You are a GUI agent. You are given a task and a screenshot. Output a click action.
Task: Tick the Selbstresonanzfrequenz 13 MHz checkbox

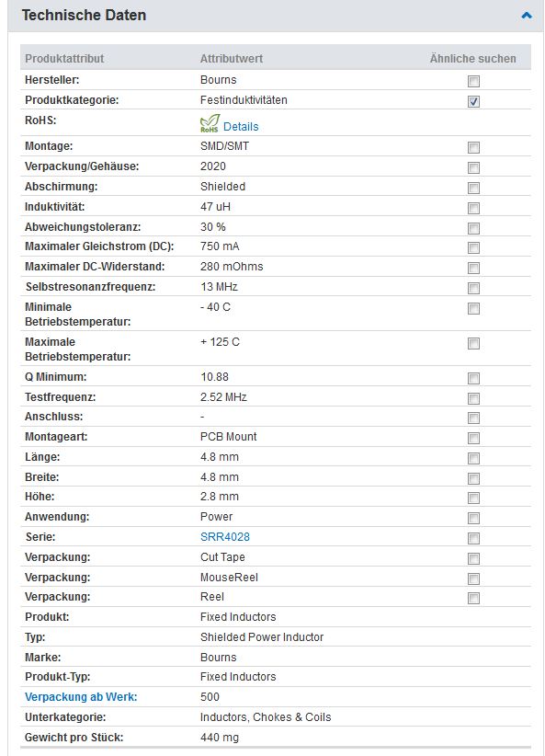(x=473, y=288)
